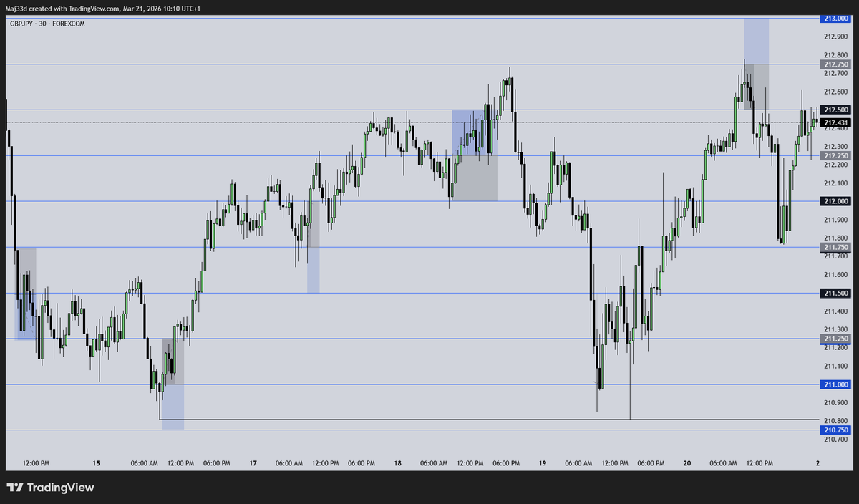Click the 212.600 axis value
859x504 pixels.
(835, 92)
